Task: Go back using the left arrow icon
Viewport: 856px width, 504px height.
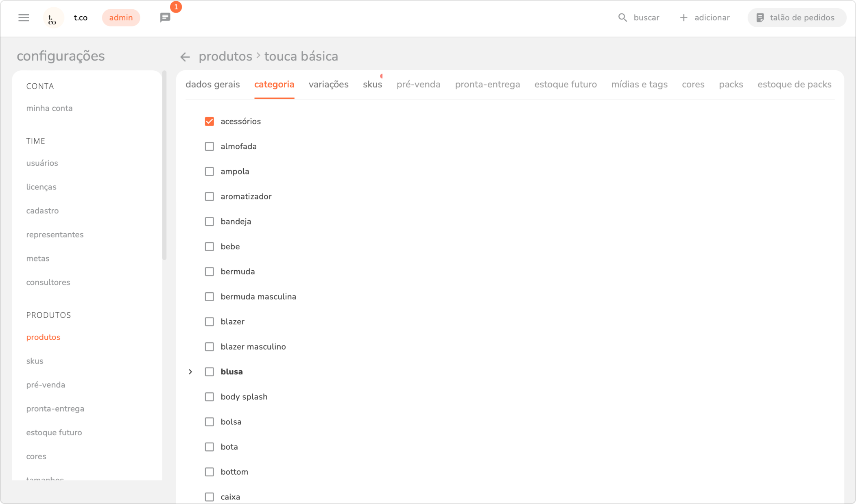Action: point(185,57)
